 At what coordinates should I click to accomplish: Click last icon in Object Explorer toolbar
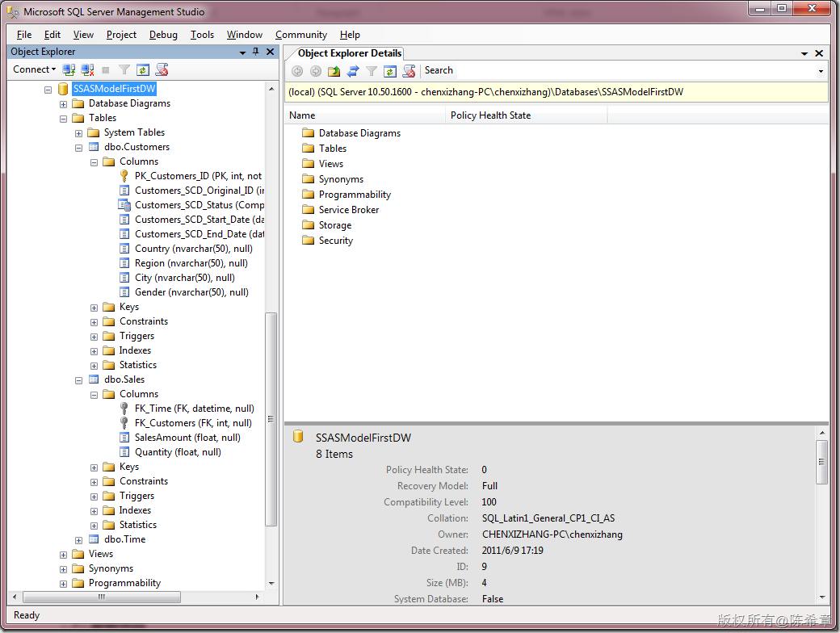coord(162,69)
